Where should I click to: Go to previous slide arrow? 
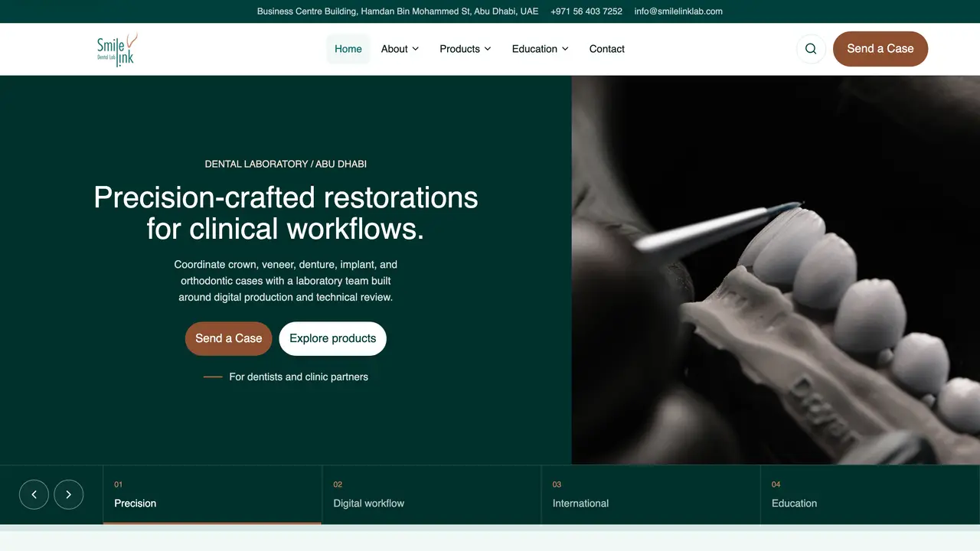tap(34, 494)
